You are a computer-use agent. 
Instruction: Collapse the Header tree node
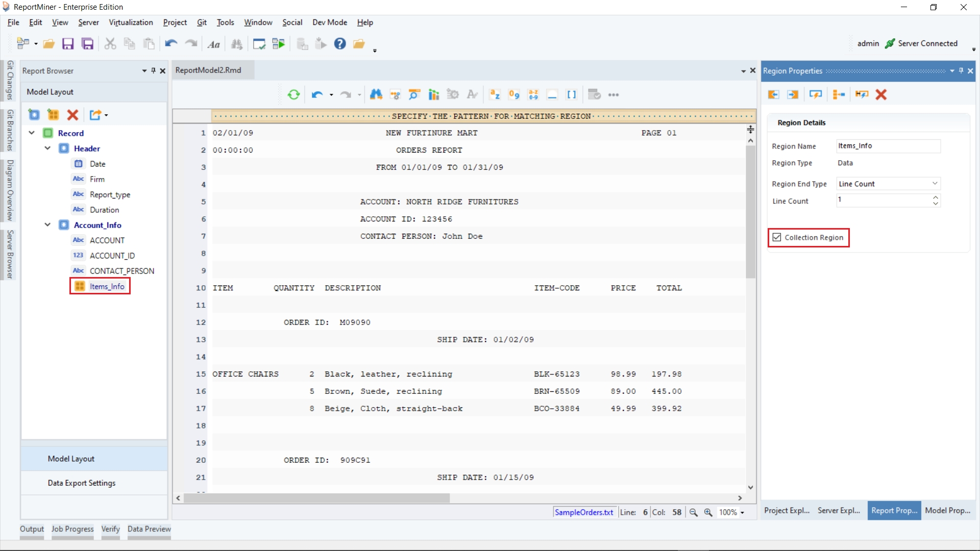[x=47, y=148]
